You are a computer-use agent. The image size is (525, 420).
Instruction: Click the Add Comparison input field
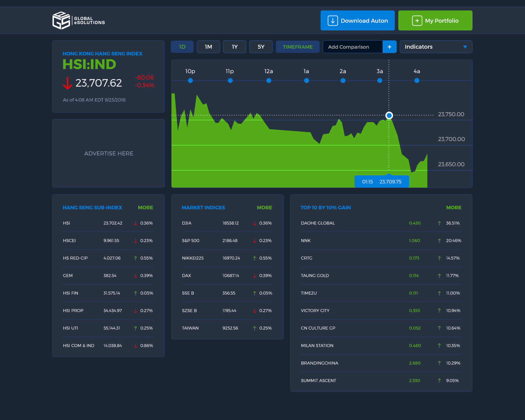[x=352, y=47]
